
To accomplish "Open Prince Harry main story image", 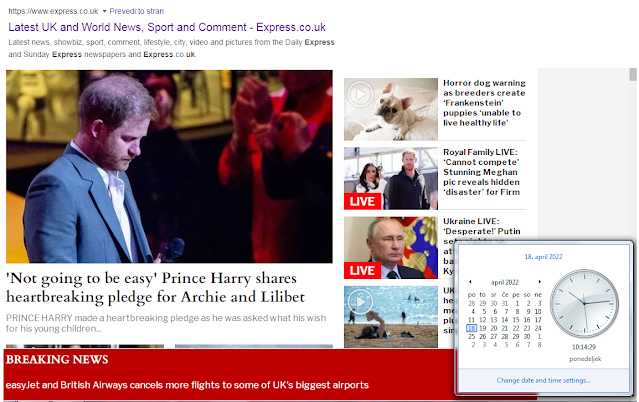I will tap(169, 166).
